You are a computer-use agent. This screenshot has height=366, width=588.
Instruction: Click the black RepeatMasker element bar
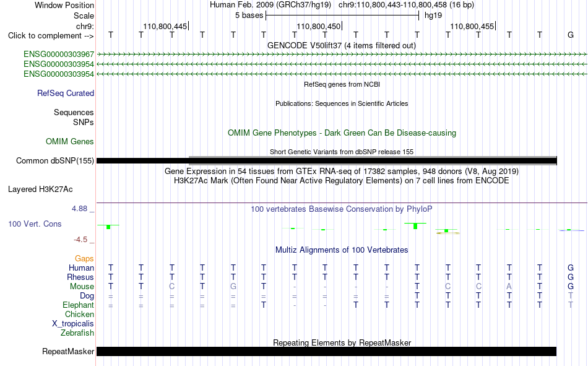pyautogui.click(x=327, y=351)
